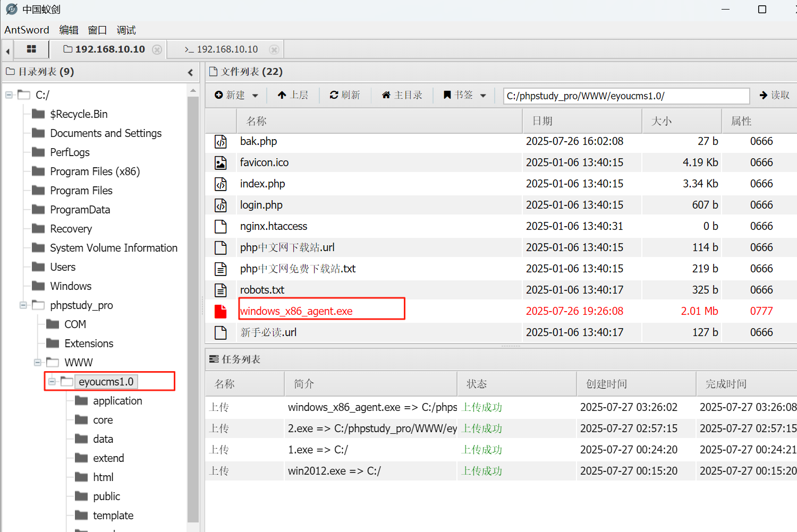This screenshot has height=532, width=797.
Task: Click the 读取 read button
Action: coord(774,95)
